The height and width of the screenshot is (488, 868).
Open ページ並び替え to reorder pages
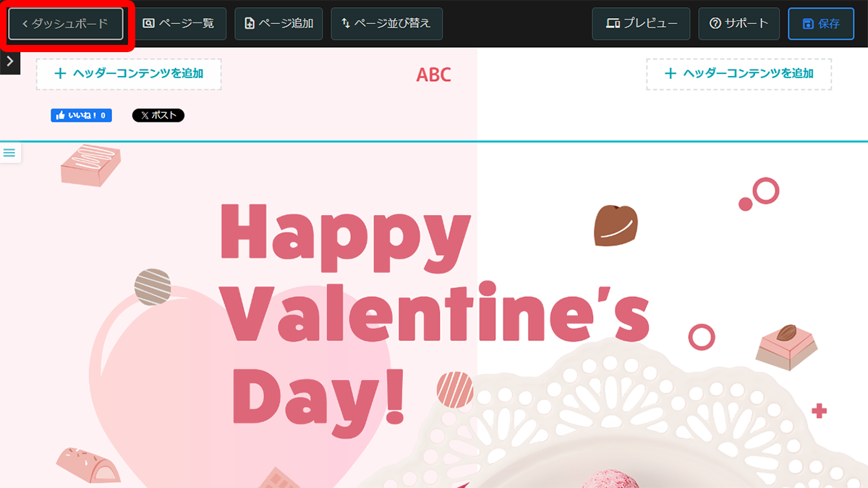[x=386, y=24]
